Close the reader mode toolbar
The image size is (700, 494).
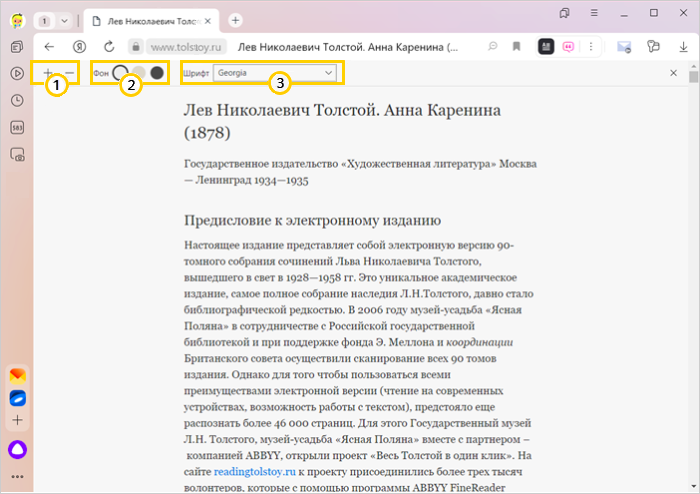pos(673,73)
